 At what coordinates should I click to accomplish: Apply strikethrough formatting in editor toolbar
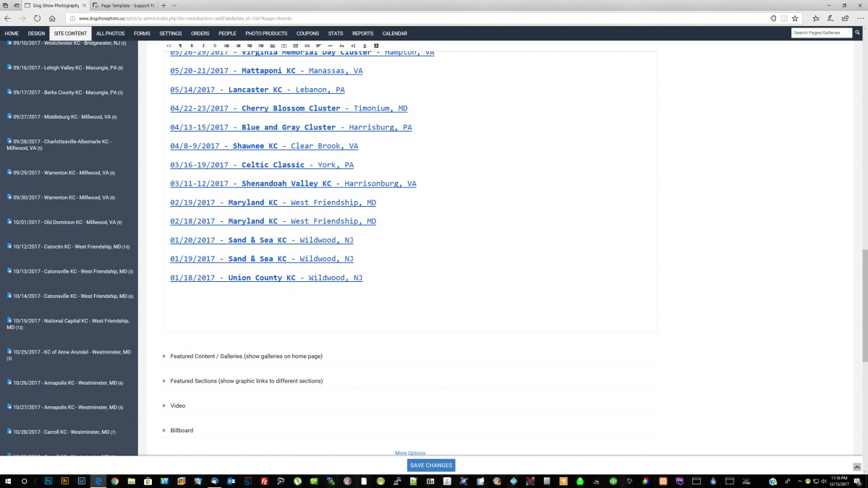point(215,46)
